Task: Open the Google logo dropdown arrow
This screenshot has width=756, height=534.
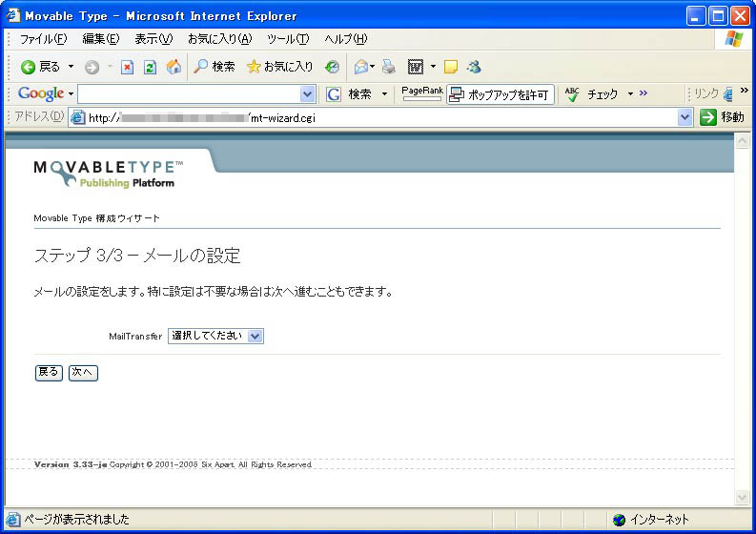Action: tap(71, 93)
